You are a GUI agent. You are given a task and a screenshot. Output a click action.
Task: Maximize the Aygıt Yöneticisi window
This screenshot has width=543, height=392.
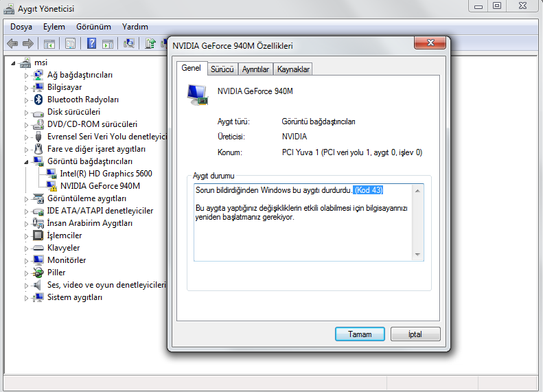[497, 6]
